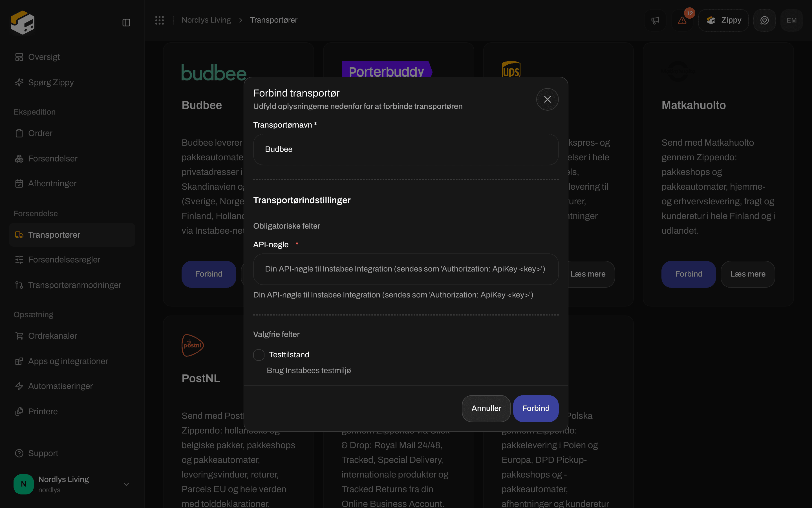
Task: Open Forsendelser in sidebar
Action: coord(72,159)
